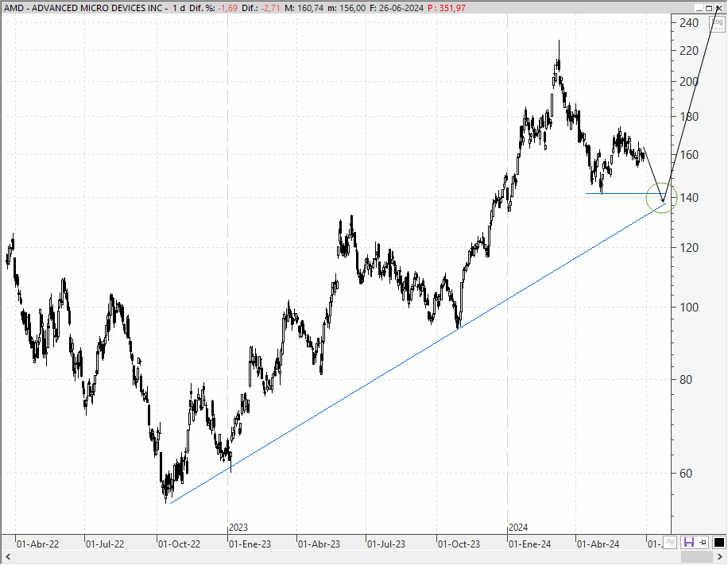
Task: Click the 240 price axis label
Action: point(688,23)
